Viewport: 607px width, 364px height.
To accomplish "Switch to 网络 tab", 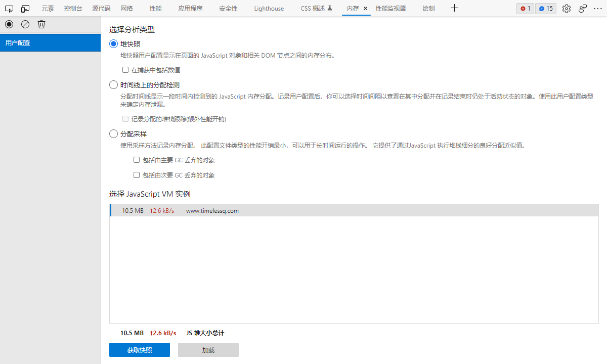I will point(127,9).
